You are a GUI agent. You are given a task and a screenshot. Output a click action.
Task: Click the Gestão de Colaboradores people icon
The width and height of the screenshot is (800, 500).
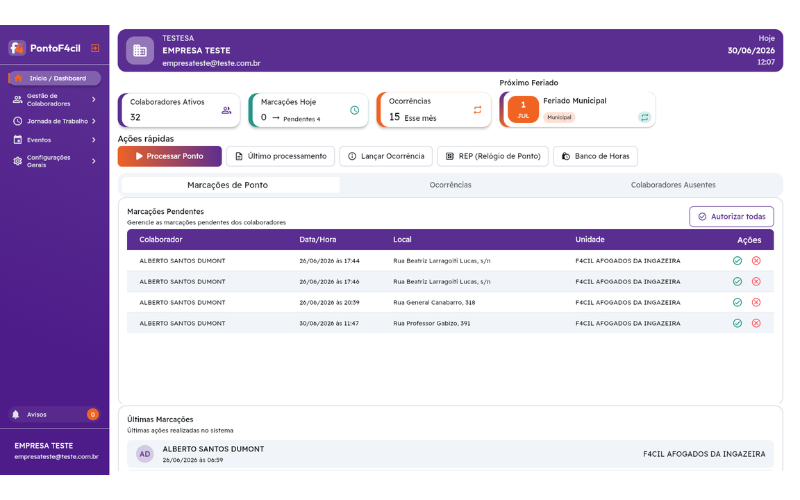(x=17, y=99)
